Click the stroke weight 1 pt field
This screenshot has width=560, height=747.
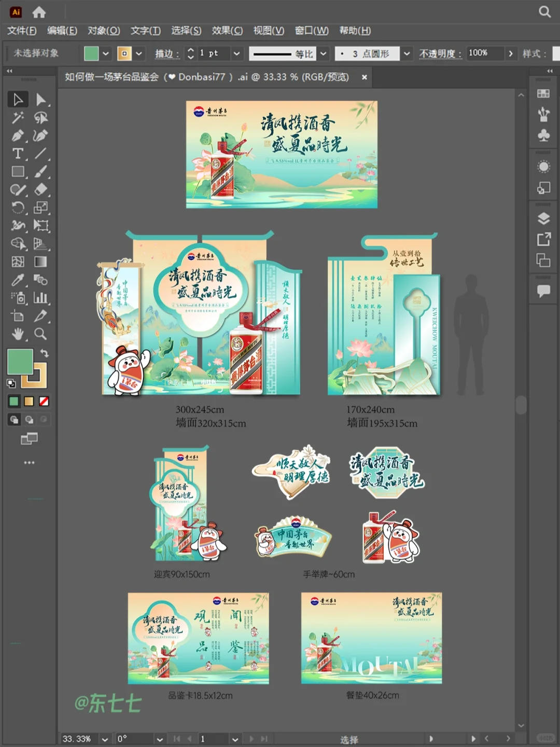213,53
